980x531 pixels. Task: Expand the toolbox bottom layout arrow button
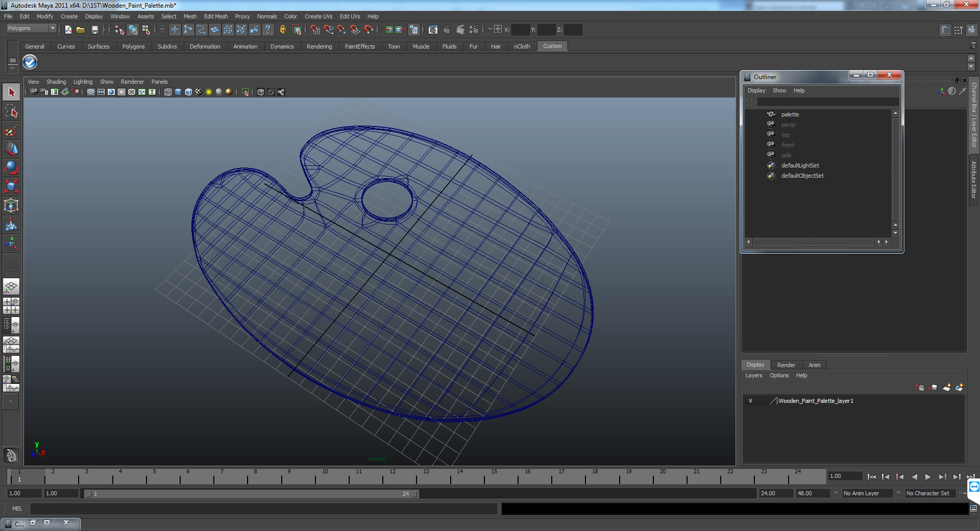(10, 401)
